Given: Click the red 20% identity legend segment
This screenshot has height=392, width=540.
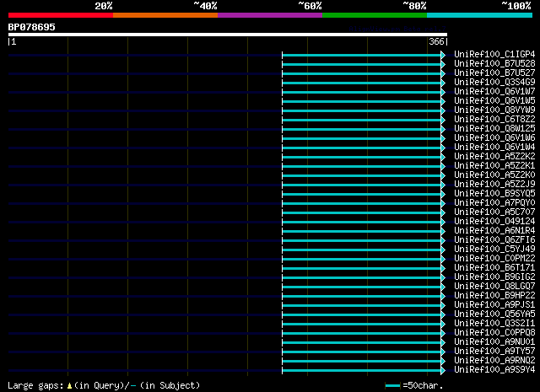Looking at the screenshot, I should [61, 15].
